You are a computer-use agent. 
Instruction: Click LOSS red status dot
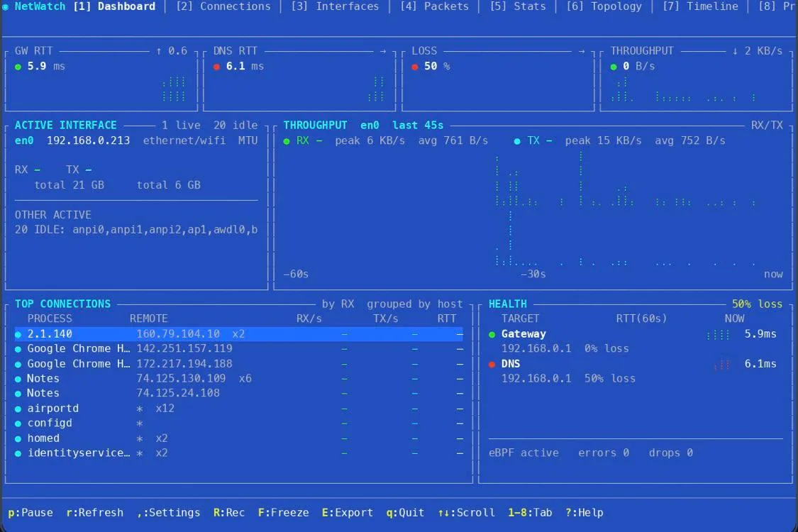415,67
